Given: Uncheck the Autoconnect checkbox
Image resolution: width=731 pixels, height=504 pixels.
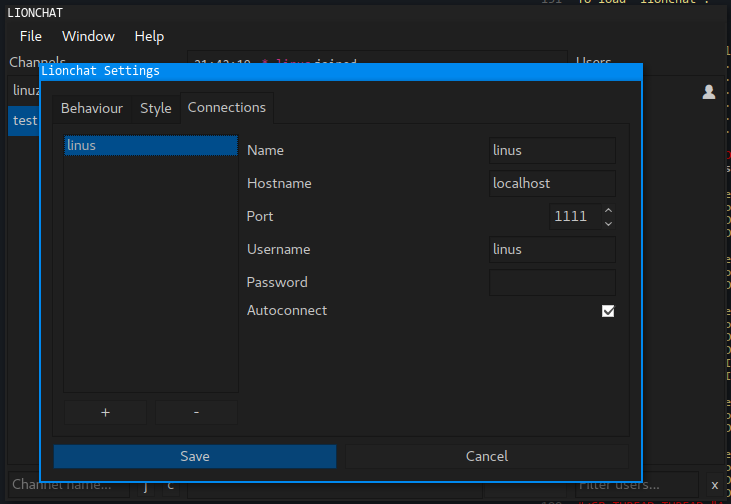Looking at the screenshot, I should [x=608, y=311].
